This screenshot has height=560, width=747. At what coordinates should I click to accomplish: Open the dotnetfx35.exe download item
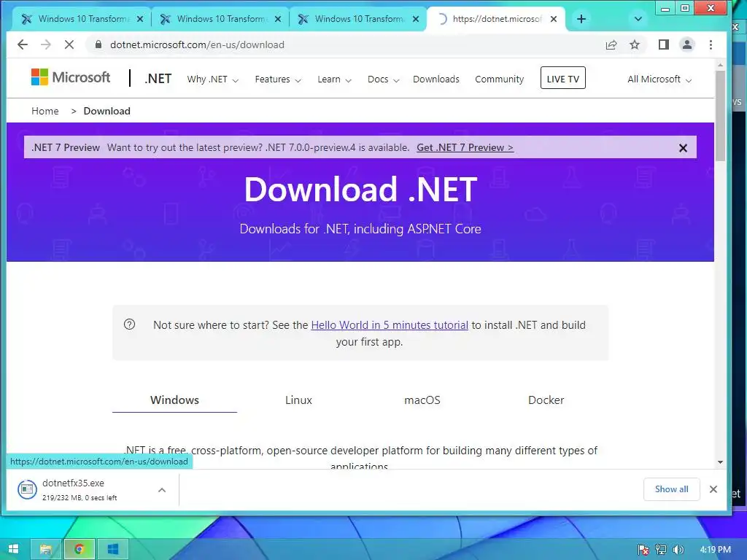pyautogui.click(x=81, y=489)
